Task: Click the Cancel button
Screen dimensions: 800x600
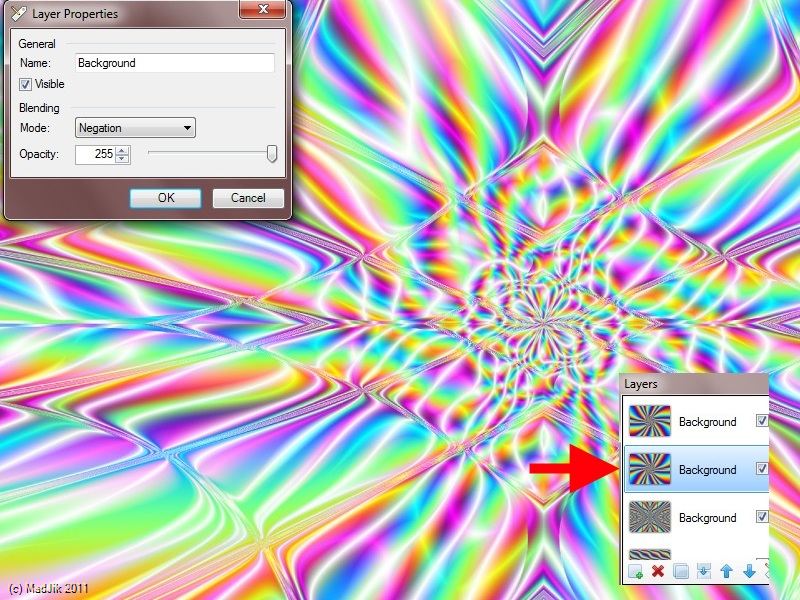Action: (248, 198)
